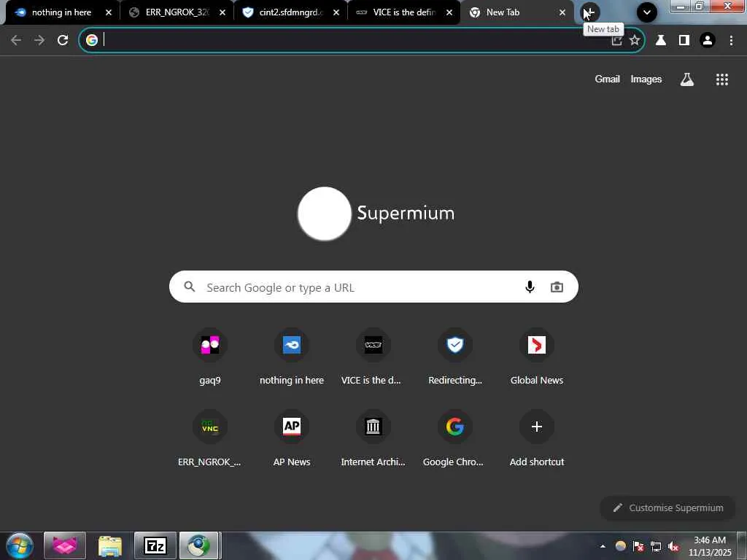Screen dimensions: 747x560
Task: Close the cint2.sfdmngrd tab
Action: pos(336,13)
